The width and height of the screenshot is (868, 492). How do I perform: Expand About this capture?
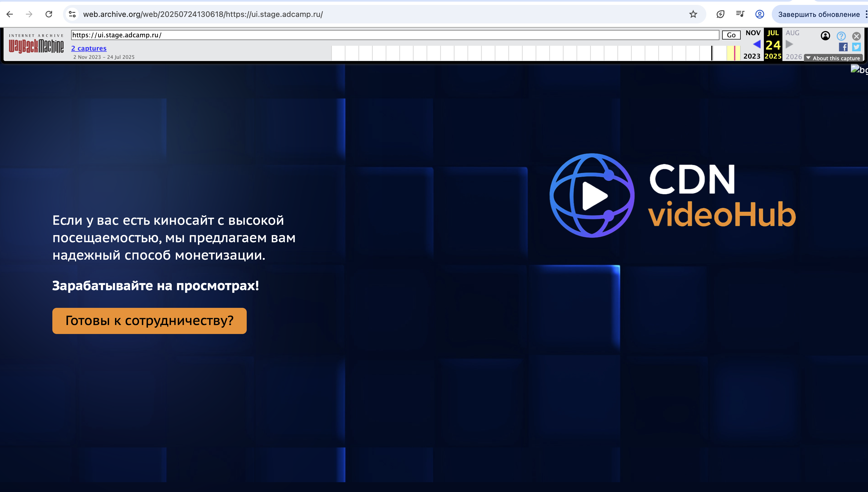point(833,58)
